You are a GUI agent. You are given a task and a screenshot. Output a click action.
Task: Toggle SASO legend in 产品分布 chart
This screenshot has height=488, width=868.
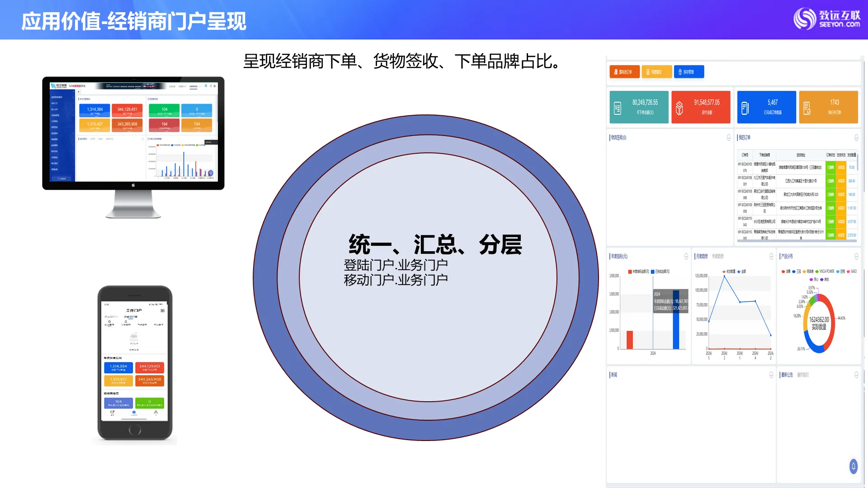pos(851,272)
